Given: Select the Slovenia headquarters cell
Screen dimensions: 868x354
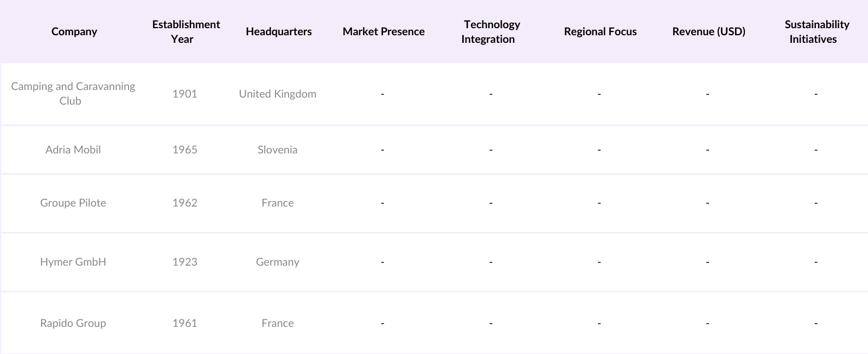Looking at the screenshot, I should coord(277,150).
